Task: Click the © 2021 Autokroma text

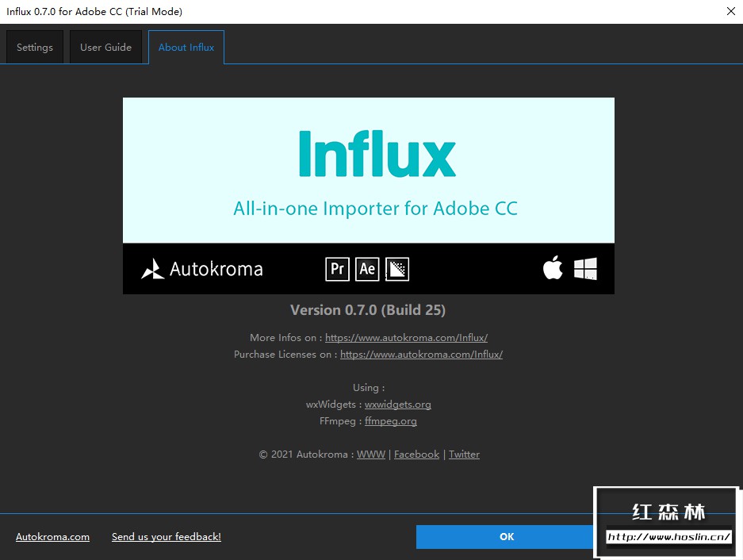Action: [x=303, y=455]
